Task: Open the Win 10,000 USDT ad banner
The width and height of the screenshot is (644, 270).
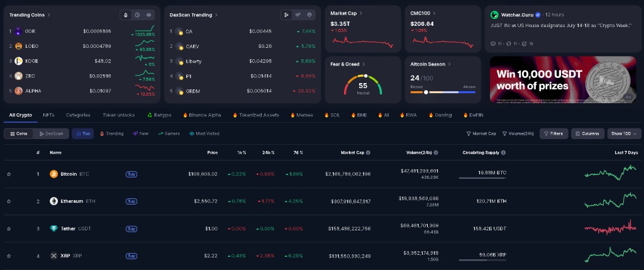Action: 563,79
